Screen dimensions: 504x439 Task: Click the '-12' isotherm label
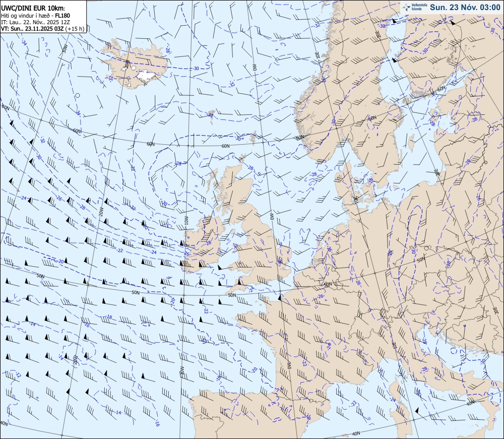(x=18, y=374)
